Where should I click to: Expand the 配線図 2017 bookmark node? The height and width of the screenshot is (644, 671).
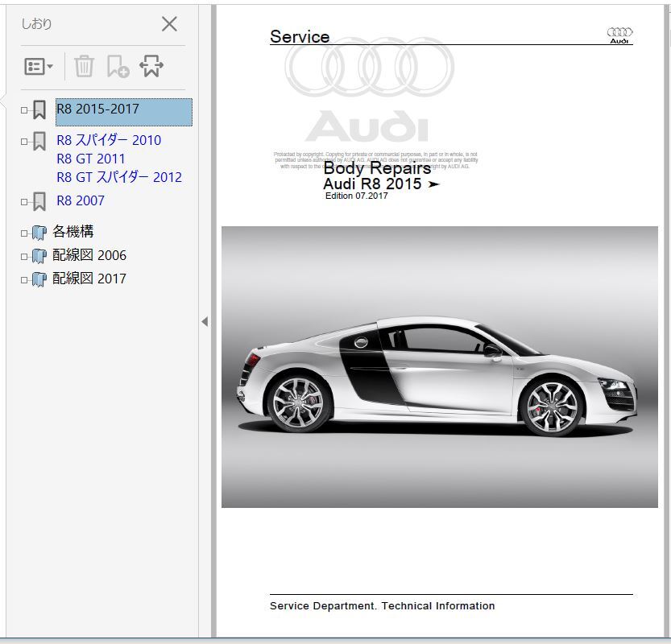pyautogui.click(x=24, y=280)
